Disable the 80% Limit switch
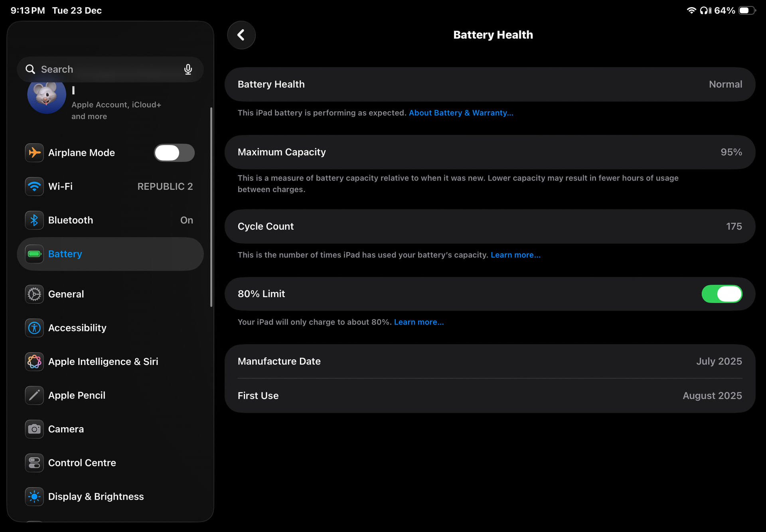Image resolution: width=766 pixels, height=532 pixels. point(721,294)
